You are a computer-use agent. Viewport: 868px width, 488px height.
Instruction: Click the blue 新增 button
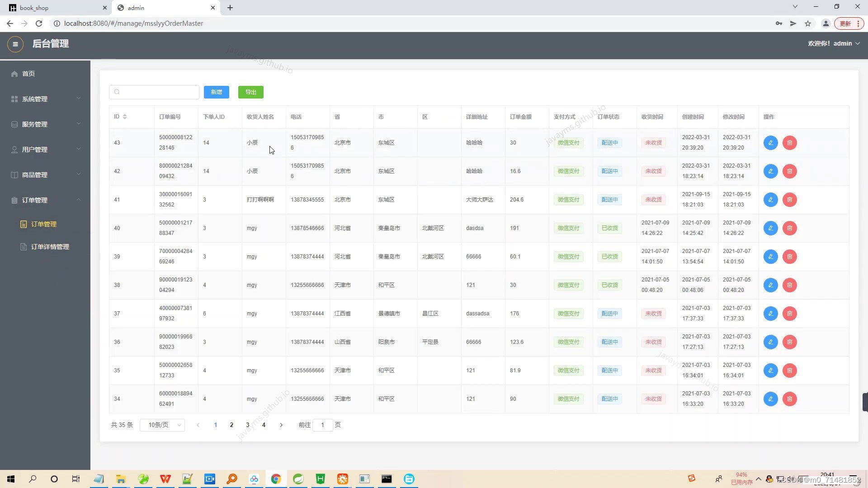click(216, 92)
